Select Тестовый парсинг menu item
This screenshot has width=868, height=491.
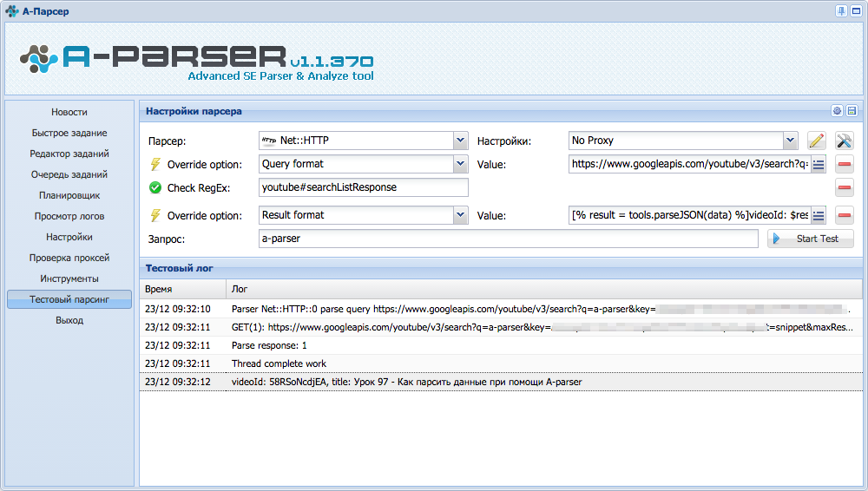tap(69, 299)
